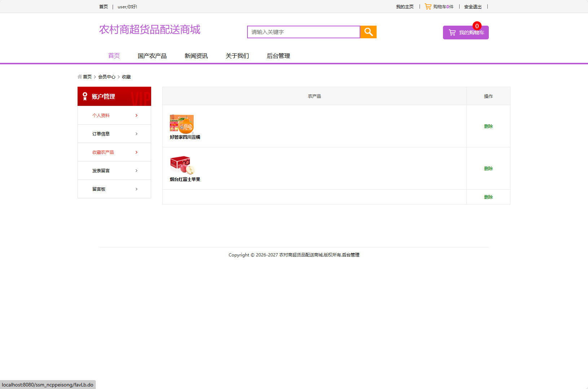Open 后台管理 from the navigation bar

coord(278,56)
